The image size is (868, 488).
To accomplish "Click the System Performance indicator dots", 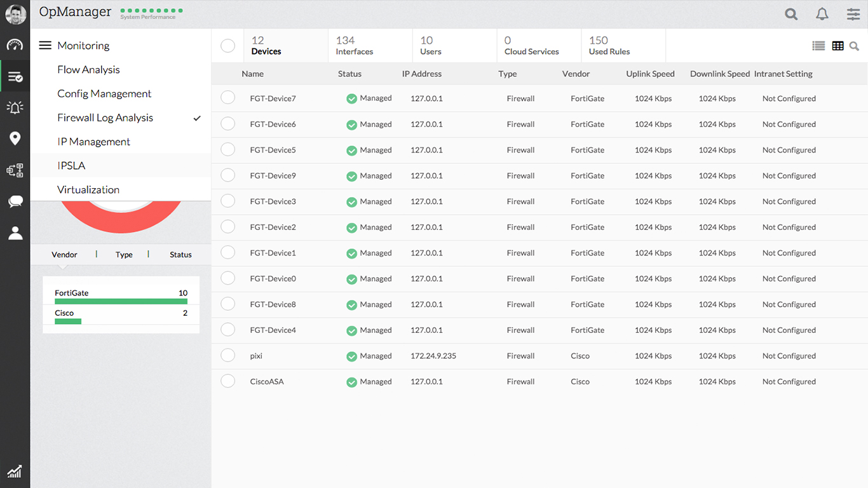I will pos(151,11).
